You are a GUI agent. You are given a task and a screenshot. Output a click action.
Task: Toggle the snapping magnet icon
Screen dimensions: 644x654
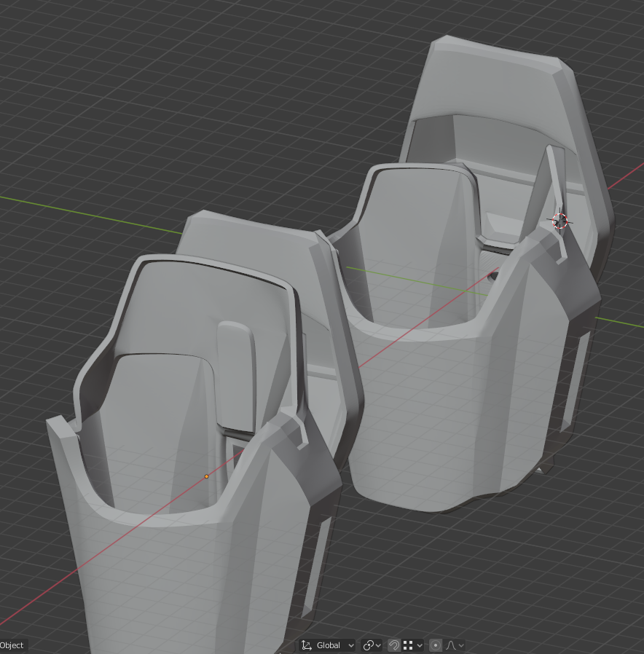[x=393, y=645]
